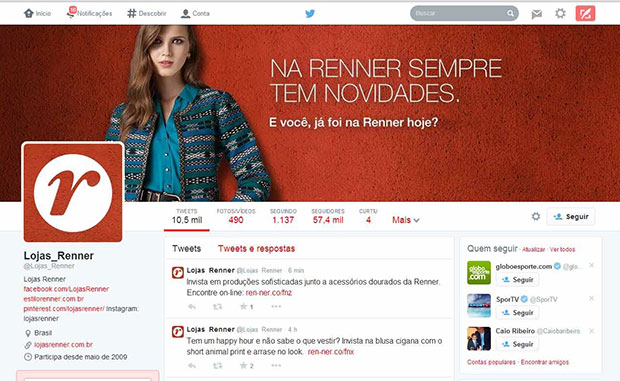Follow globoesporte.com
620x381 pixels.
point(517,280)
